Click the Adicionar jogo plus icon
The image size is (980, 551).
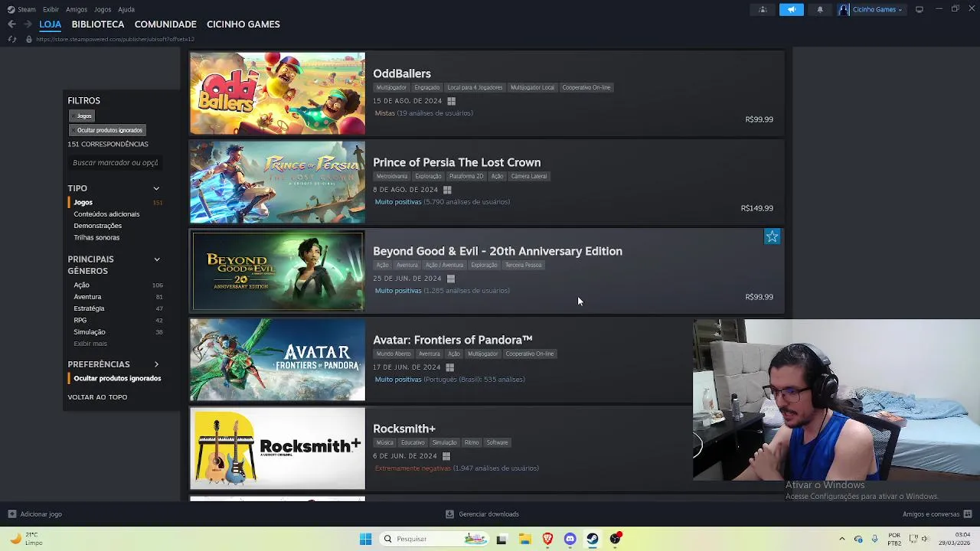point(11,514)
